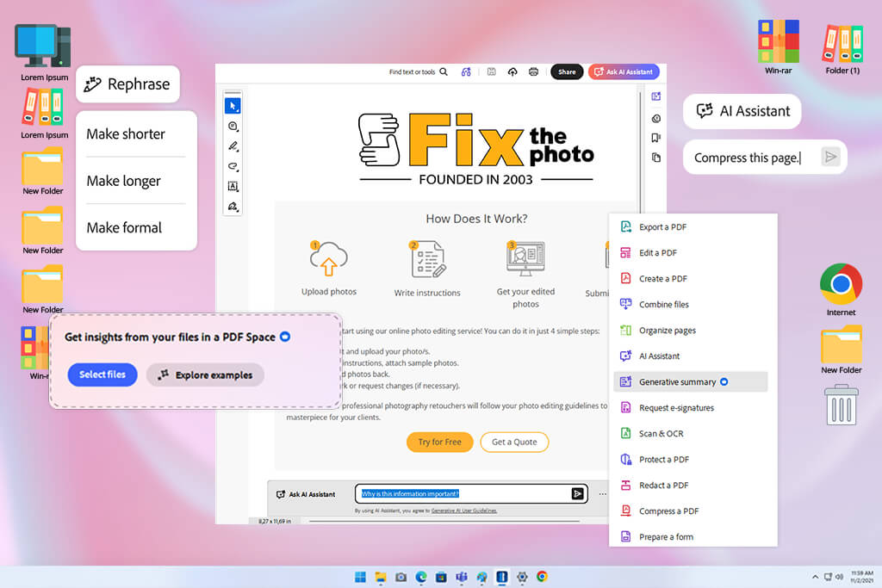882x588 pixels.
Task: Choose Combine files from tools menu
Action: [x=689, y=305]
